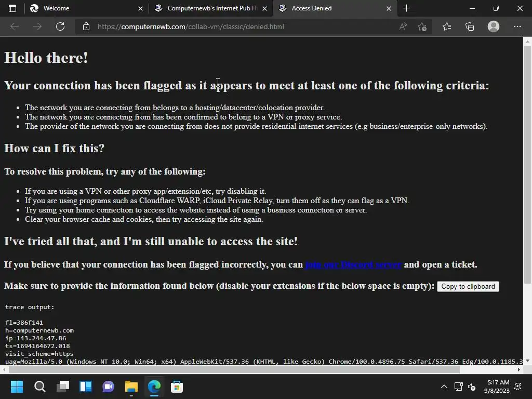The image size is (532, 399).
Task: Open a new tab with plus button
Action: tap(406, 8)
